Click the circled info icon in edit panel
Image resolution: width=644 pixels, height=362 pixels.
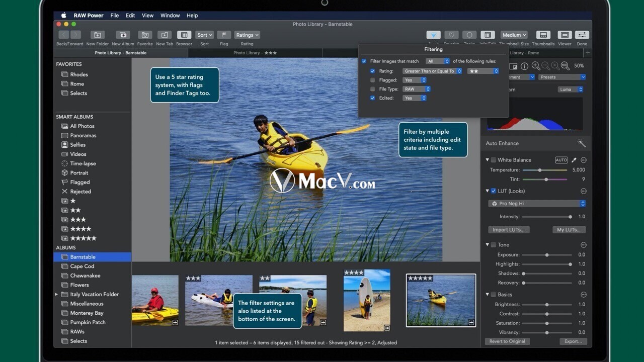pyautogui.click(x=524, y=66)
